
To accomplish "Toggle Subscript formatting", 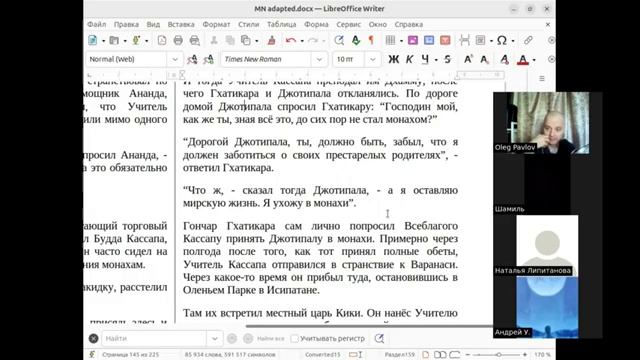I will point(484,59).
